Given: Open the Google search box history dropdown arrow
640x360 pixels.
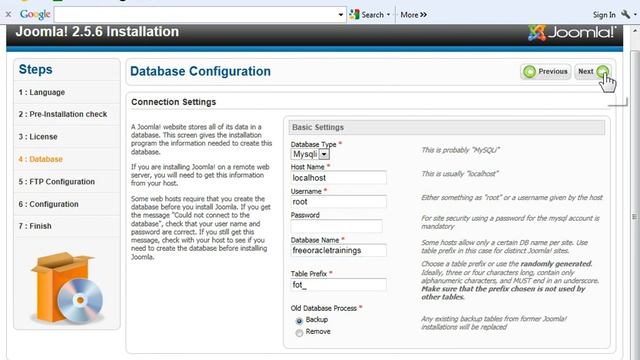Looking at the screenshot, I should pyautogui.click(x=341, y=15).
